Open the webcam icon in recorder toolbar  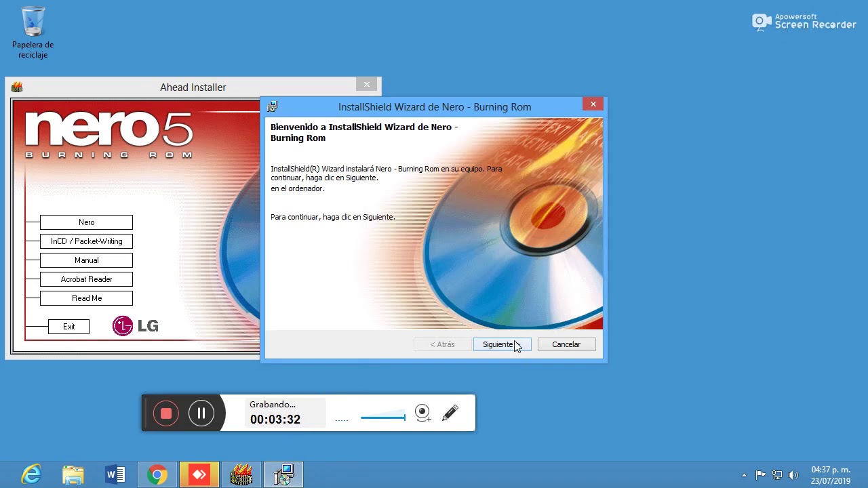422,413
